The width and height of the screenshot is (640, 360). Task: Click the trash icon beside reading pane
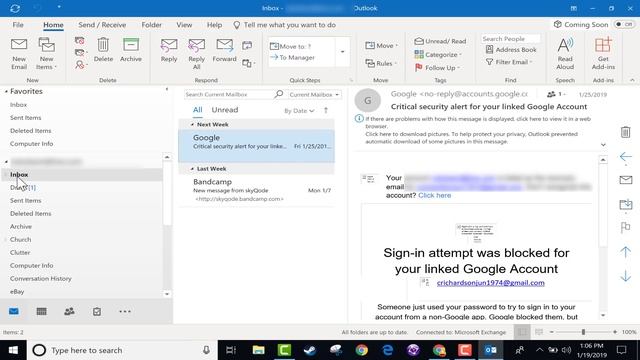tap(625, 132)
